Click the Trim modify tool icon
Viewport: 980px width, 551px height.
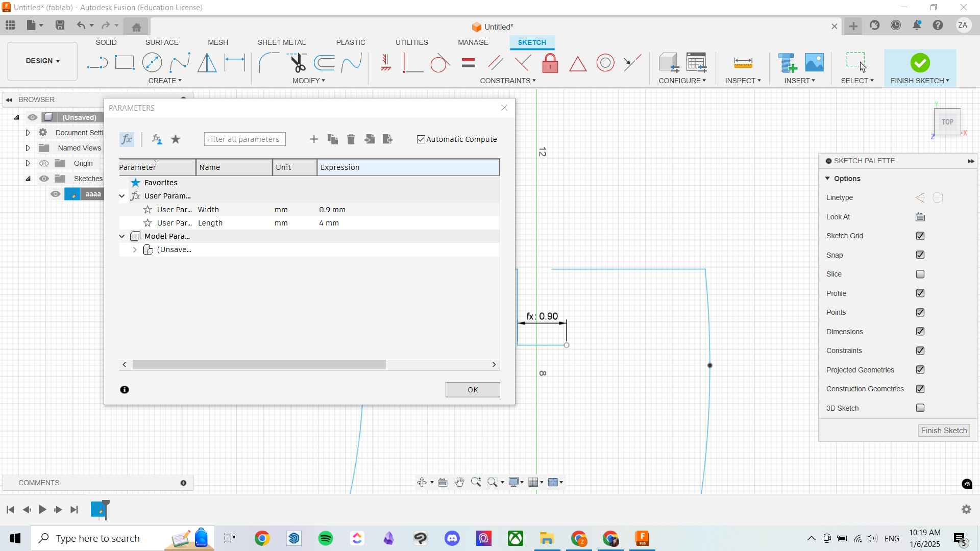[x=298, y=63]
